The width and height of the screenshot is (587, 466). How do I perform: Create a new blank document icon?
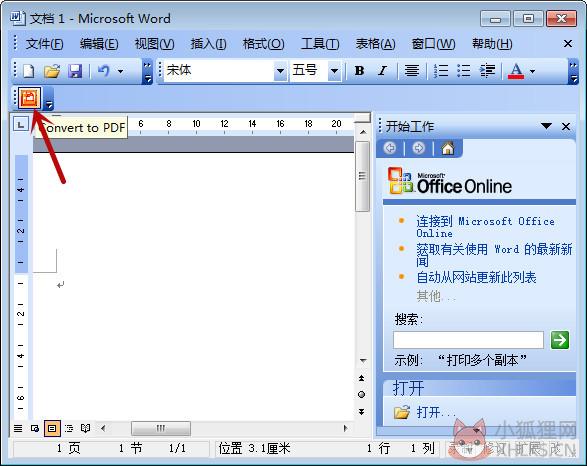29,70
